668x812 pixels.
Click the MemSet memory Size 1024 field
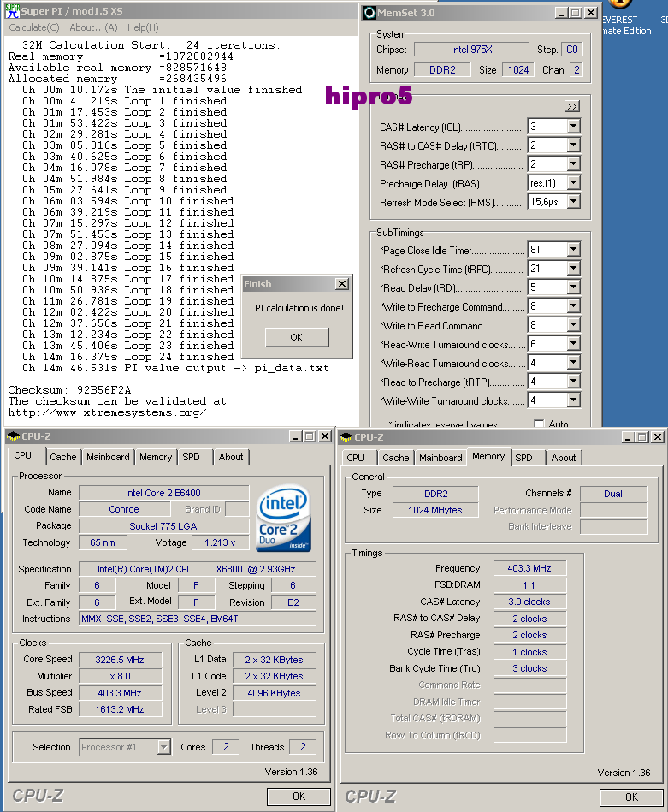pos(518,70)
